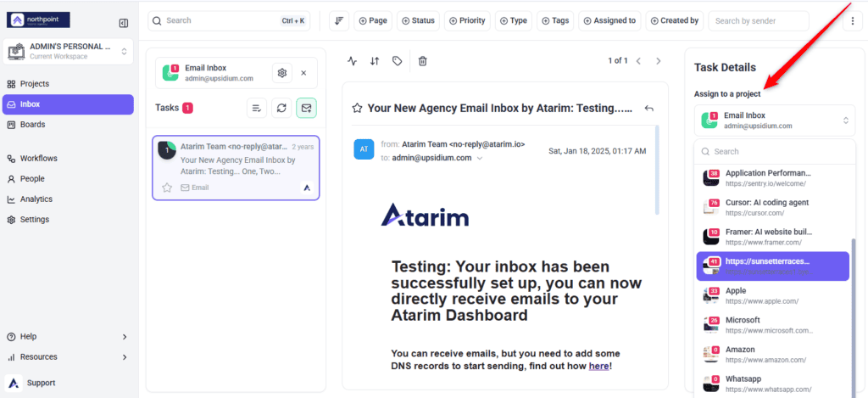Viewport: 868px width, 398px height.
Task: Open Email Inbox settings gear
Action: 282,73
